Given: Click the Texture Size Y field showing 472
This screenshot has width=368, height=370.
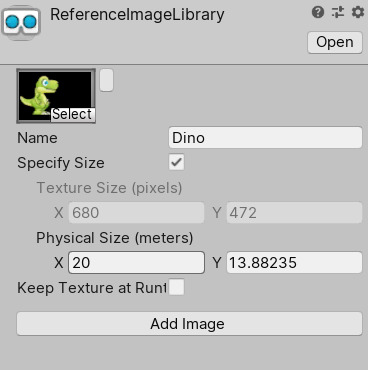Looking at the screenshot, I should [294, 213].
